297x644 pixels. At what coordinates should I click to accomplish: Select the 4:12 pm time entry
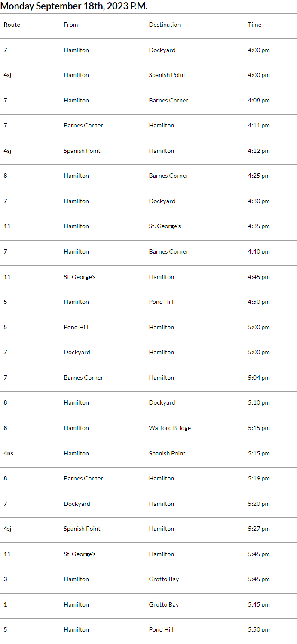[259, 151]
